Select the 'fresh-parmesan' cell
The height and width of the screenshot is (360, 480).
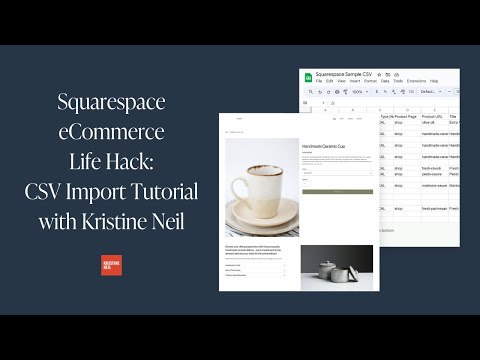(435, 208)
